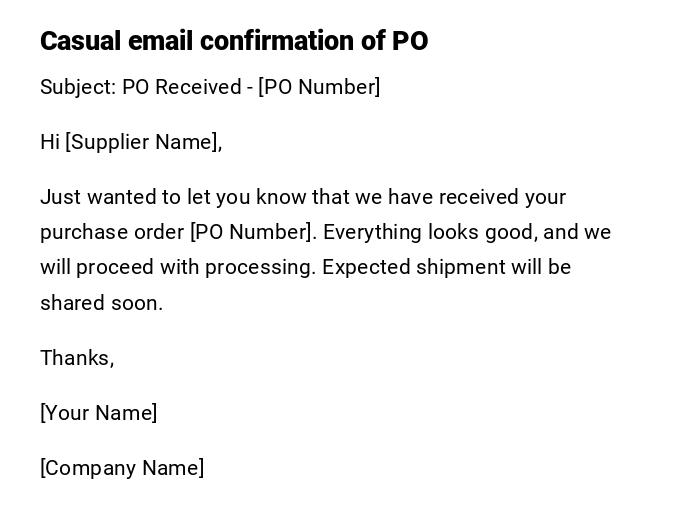This screenshot has width=700, height=530.
Task: Click the words 'shared soon.'
Action: (101, 303)
